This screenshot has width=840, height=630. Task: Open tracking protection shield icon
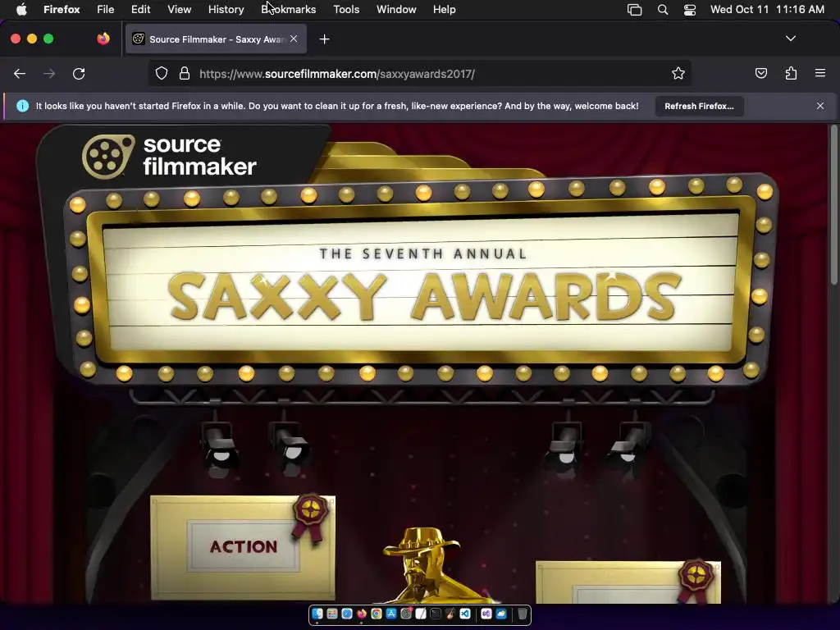pos(162,73)
